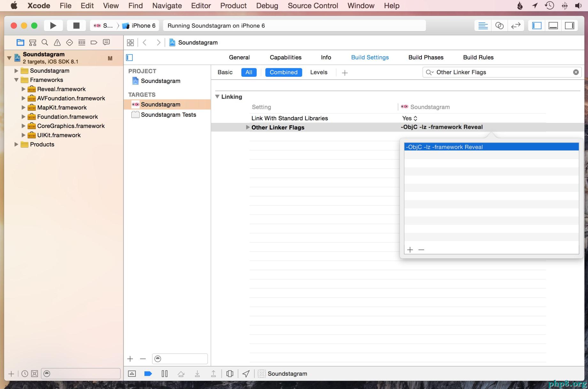This screenshot has width=588, height=389.
Task: Open the Info tab
Action: coord(326,58)
